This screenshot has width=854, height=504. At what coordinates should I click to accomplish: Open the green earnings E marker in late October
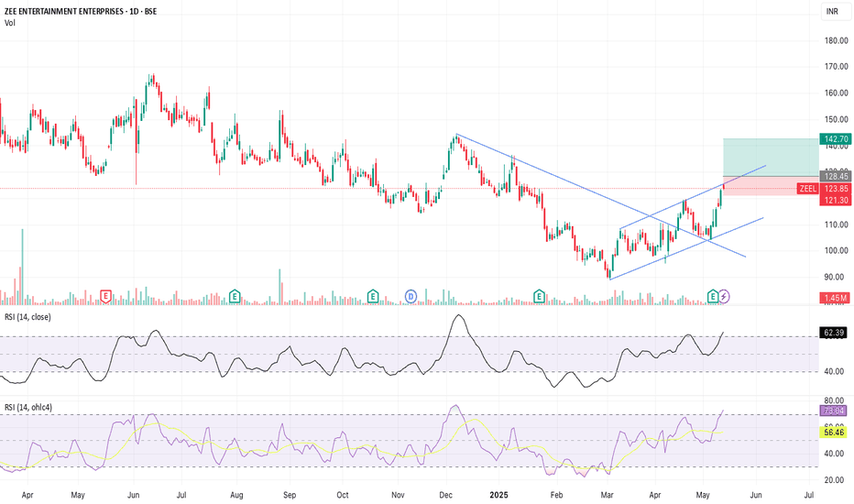[x=373, y=296]
